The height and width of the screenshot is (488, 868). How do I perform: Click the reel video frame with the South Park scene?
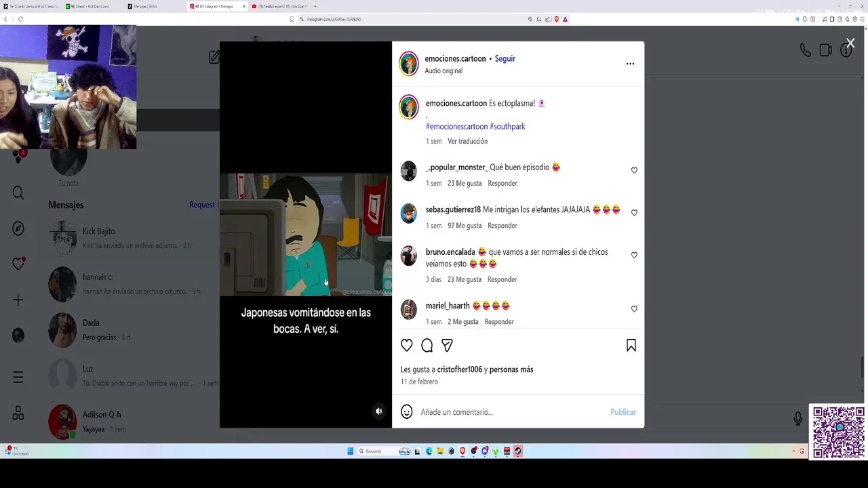306,235
